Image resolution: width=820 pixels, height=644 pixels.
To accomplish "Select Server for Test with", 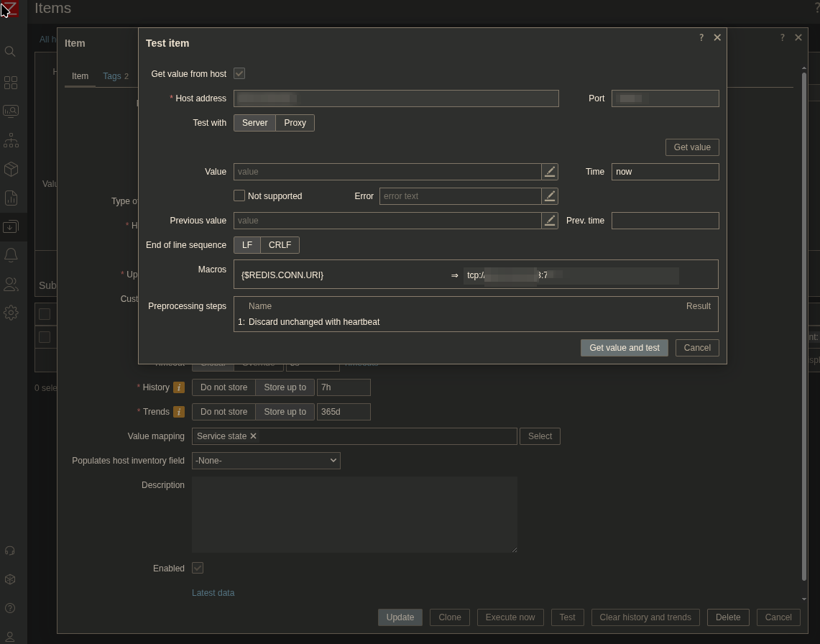I will [254, 123].
